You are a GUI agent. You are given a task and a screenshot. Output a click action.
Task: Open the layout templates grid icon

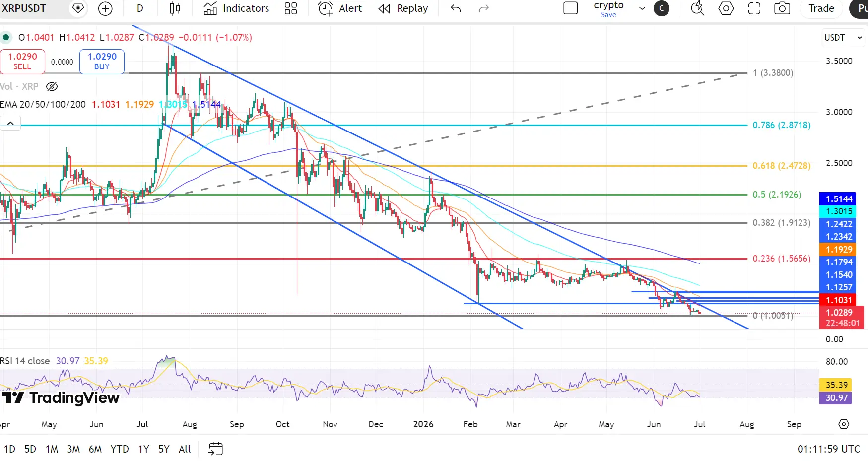pyautogui.click(x=291, y=8)
